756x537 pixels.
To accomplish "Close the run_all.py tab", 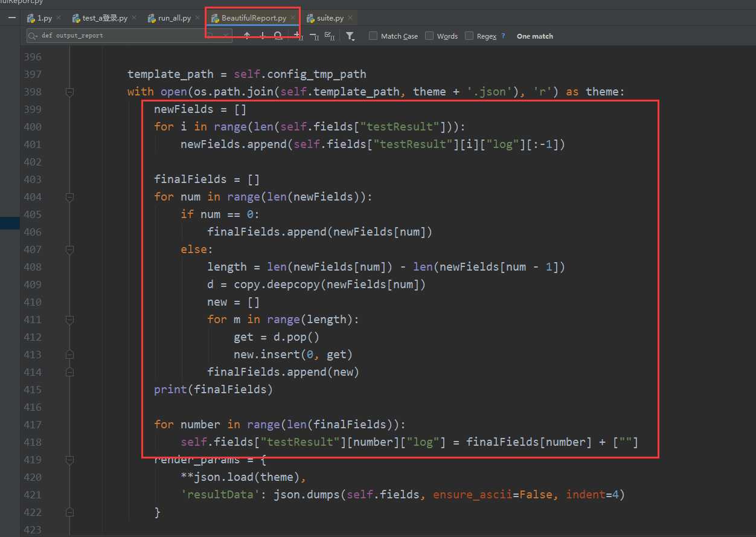I will point(197,18).
